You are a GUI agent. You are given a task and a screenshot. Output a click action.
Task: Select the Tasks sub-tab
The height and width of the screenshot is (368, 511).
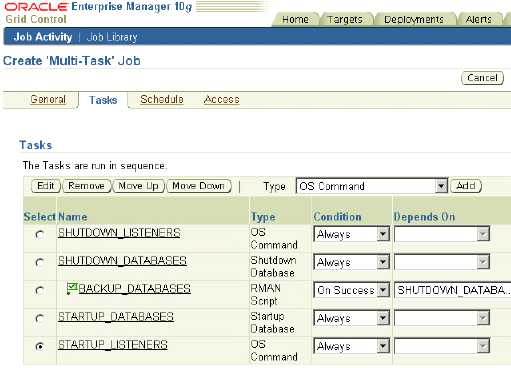(x=103, y=100)
